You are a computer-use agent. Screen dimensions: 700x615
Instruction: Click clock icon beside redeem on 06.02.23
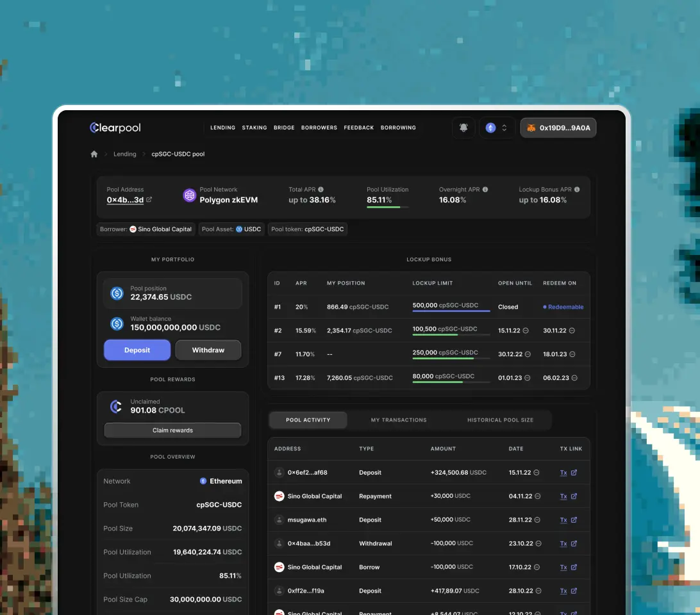click(574, 378)
